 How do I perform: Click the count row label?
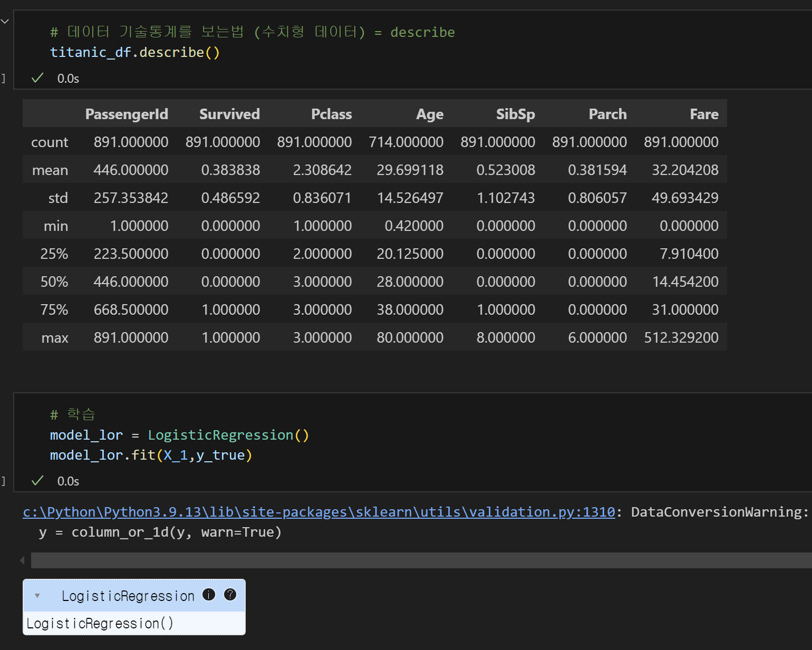coord(50,142)
